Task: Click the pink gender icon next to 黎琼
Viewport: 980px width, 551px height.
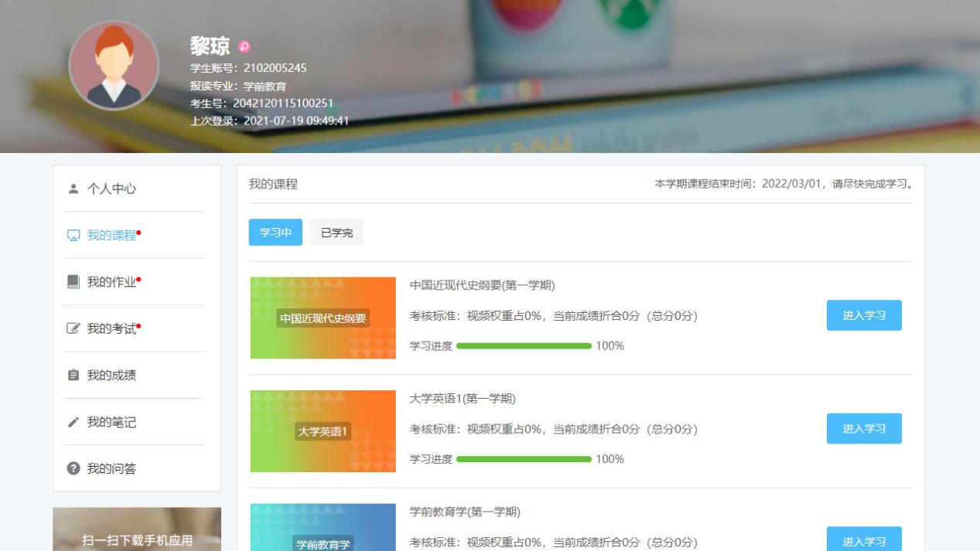Action: click(244, 47)
